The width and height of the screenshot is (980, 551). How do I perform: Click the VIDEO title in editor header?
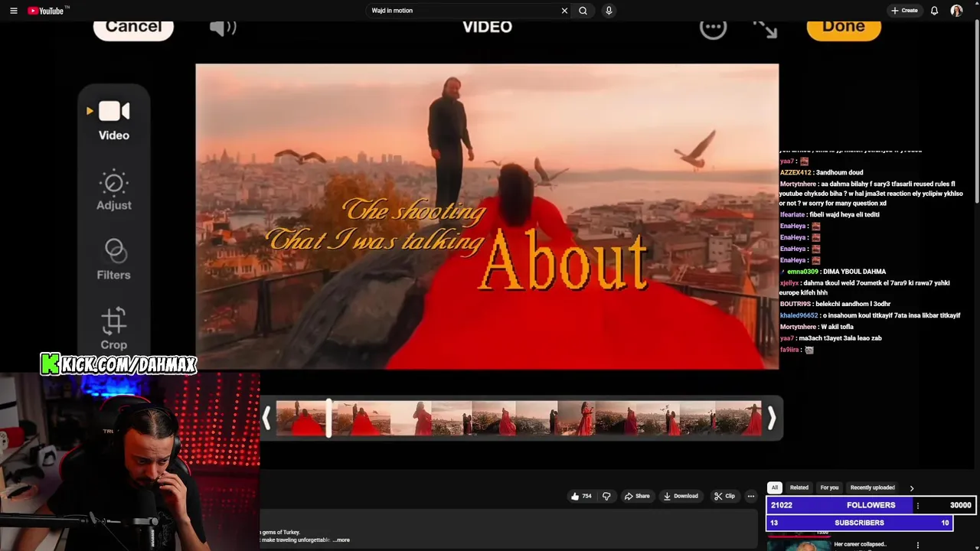[487, 27]
